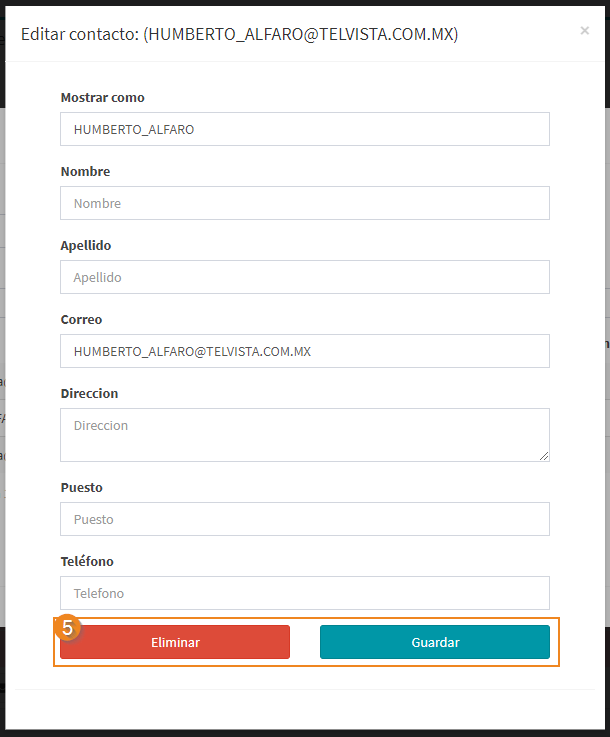Click the bold Apellido field label
The height and width of the screenshot is (737, 610).
[86, 246]
